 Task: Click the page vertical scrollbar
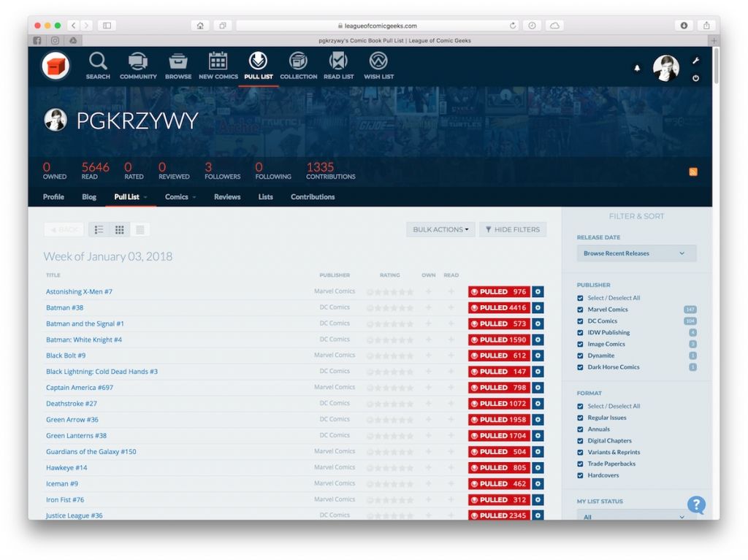tap(716, 66)
